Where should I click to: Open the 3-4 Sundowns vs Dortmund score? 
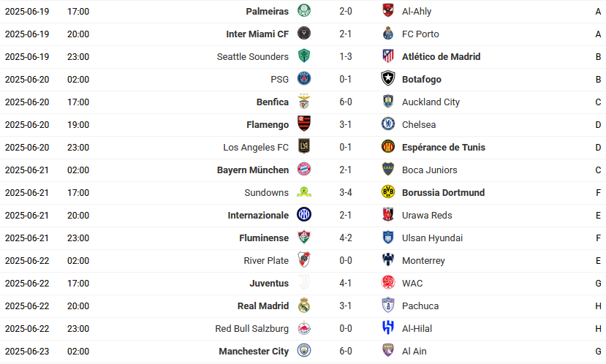346,193
